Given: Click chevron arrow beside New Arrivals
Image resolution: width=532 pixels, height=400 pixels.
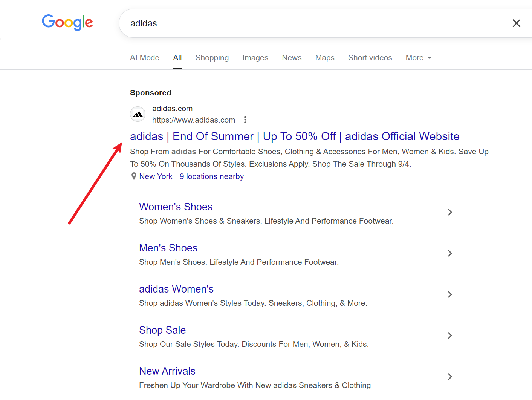Looking at the screenshot, I should tap(449, 377).
